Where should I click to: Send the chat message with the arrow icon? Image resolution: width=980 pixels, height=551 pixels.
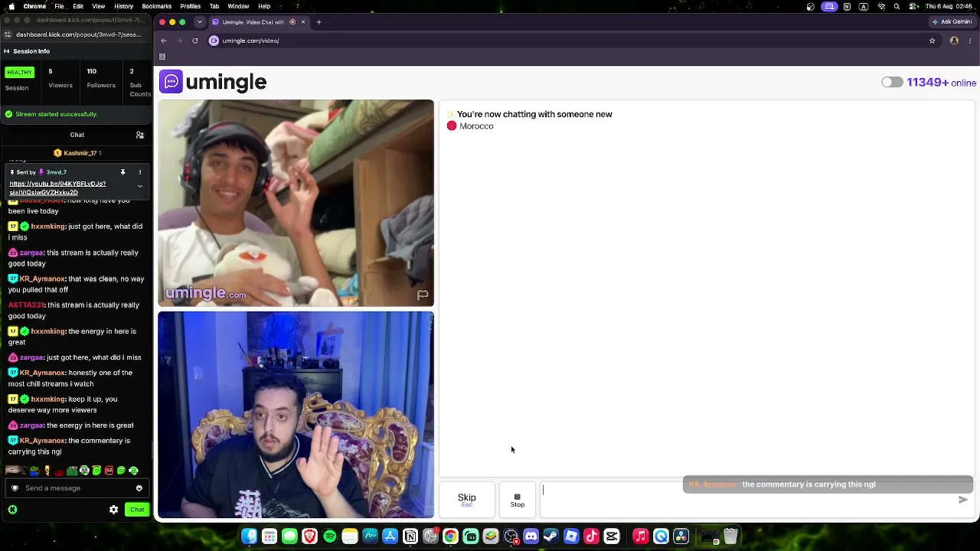pos(962,500)
